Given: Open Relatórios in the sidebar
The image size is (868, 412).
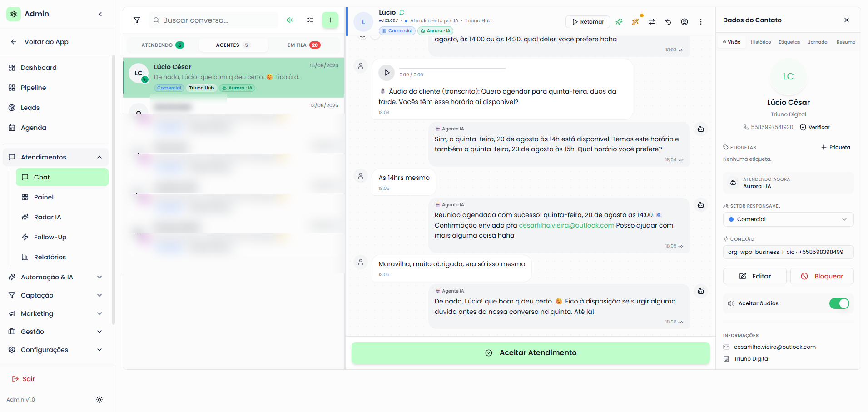Looking at the screenshot, I should click(62, 257).
